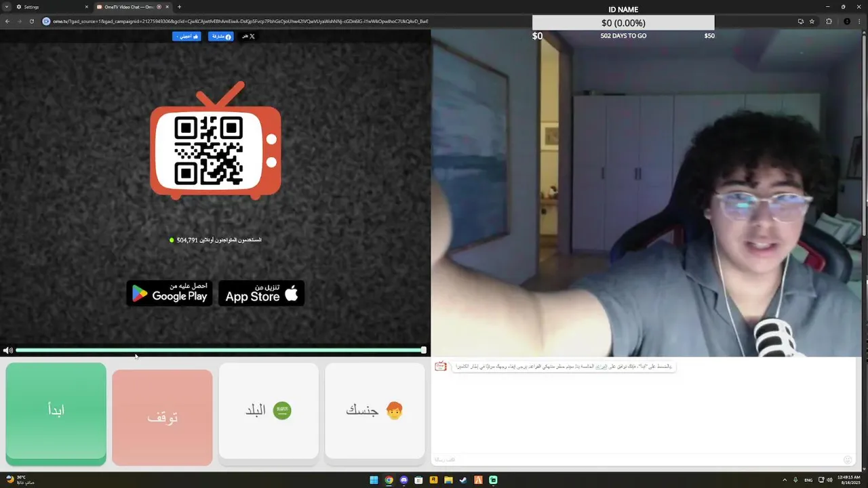Open the green app icon on the taskbar
The width and height of the screenshot is (868, 488).
click(493, 480)
